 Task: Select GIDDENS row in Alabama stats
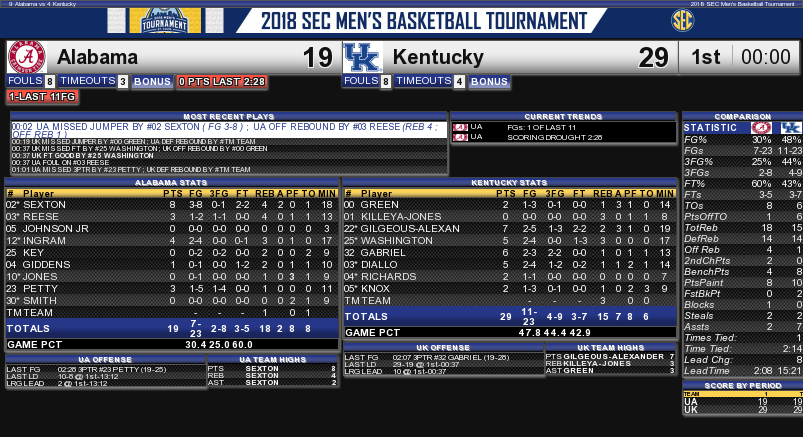(172, 265)
